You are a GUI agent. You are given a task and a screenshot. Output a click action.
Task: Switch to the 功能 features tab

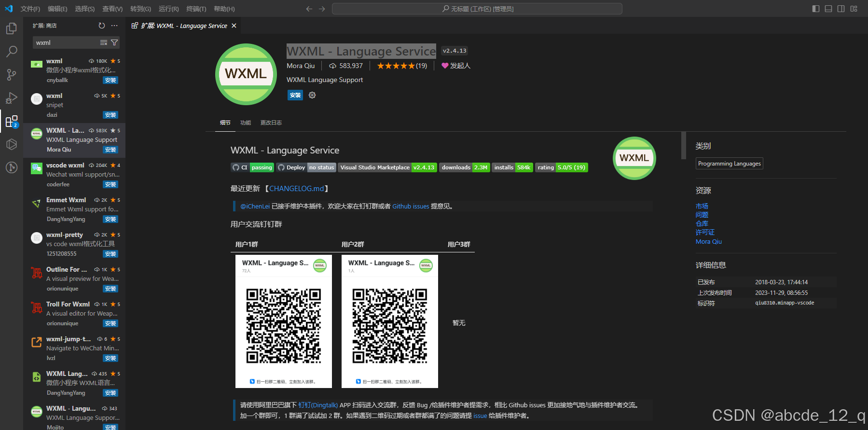pyautogui.click(x=246, y=123)
